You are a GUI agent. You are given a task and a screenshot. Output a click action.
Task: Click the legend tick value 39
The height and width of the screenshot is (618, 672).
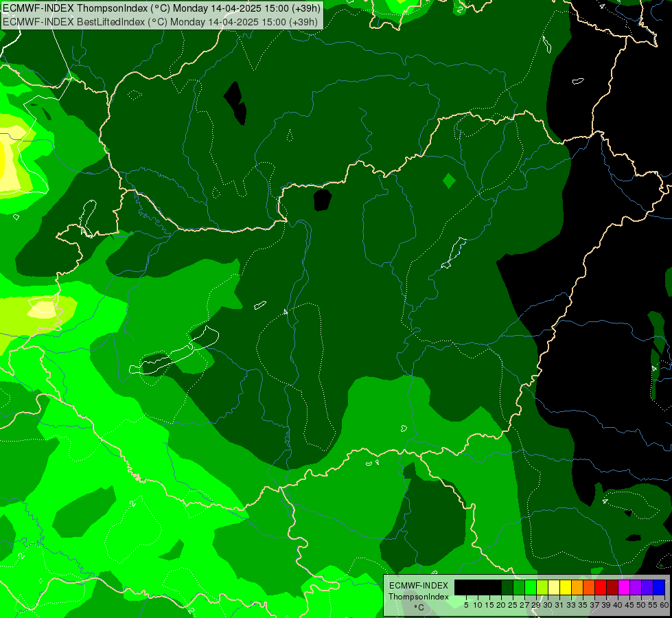606,605
